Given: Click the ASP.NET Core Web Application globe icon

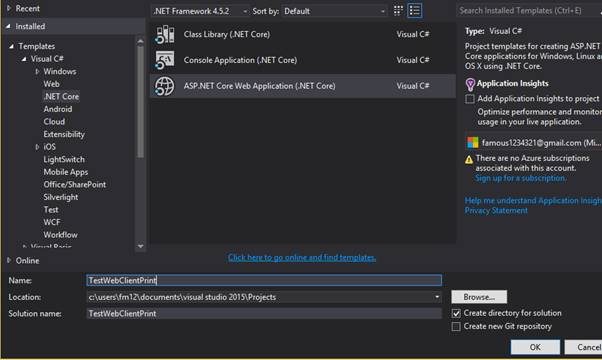Looking at the screenshot, I should (x=165, y=86).
